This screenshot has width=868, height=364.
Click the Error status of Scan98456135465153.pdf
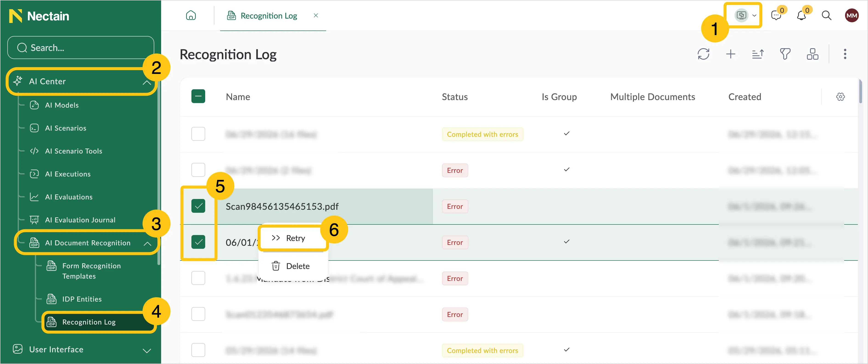click(x=455, y=206)
